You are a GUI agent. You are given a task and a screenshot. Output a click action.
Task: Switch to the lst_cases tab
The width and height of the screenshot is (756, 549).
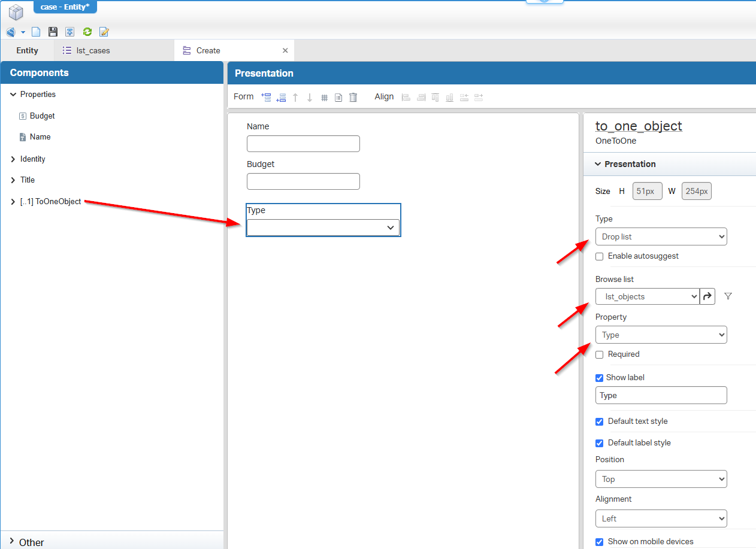point(93,51)
